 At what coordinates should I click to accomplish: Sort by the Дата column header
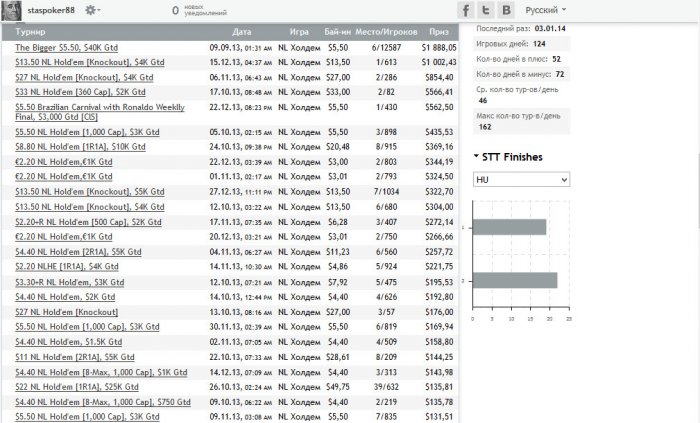tap(242, 32)
